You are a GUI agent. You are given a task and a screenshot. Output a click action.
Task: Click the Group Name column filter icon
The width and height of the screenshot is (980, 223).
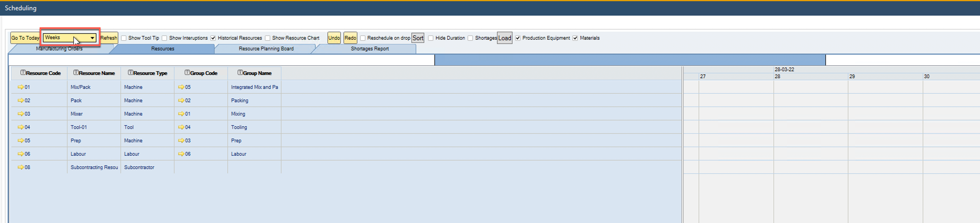coord(240,73)
